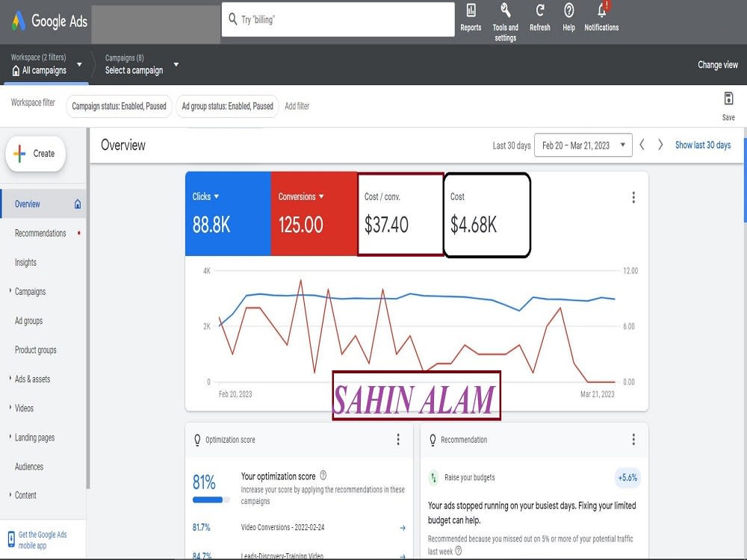Click the Raise your budgets heading
The width and height of the screenshot is (747, 560).
[470, 477]
